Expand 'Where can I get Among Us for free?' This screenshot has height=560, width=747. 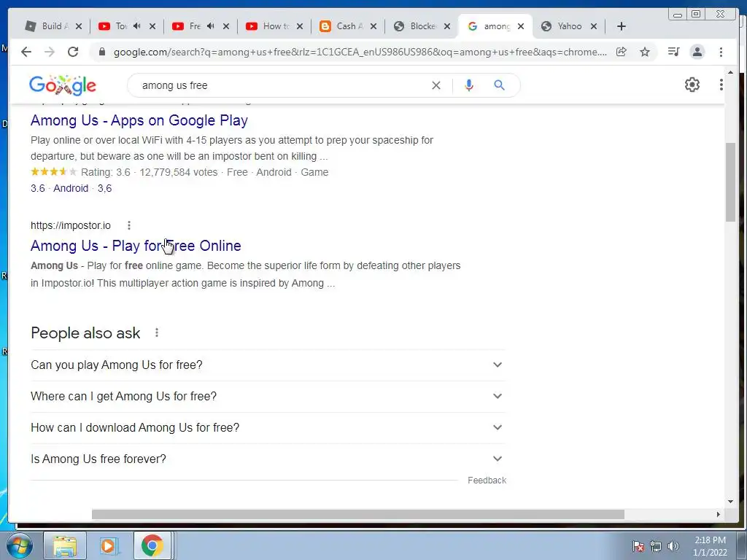click(x=268, y=396)
